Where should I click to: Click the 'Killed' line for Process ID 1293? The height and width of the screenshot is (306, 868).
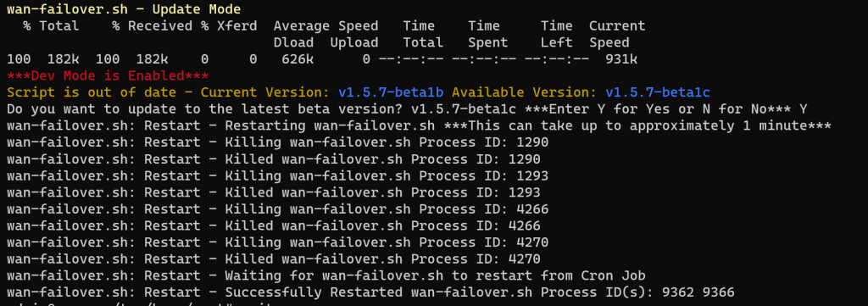click(x=274, y=192)
